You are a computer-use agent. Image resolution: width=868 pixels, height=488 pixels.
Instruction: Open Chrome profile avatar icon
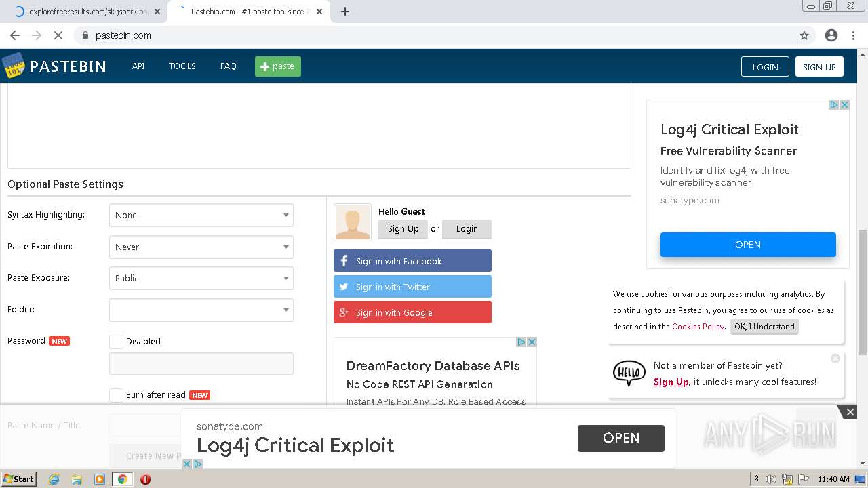(x=831, y=35)
